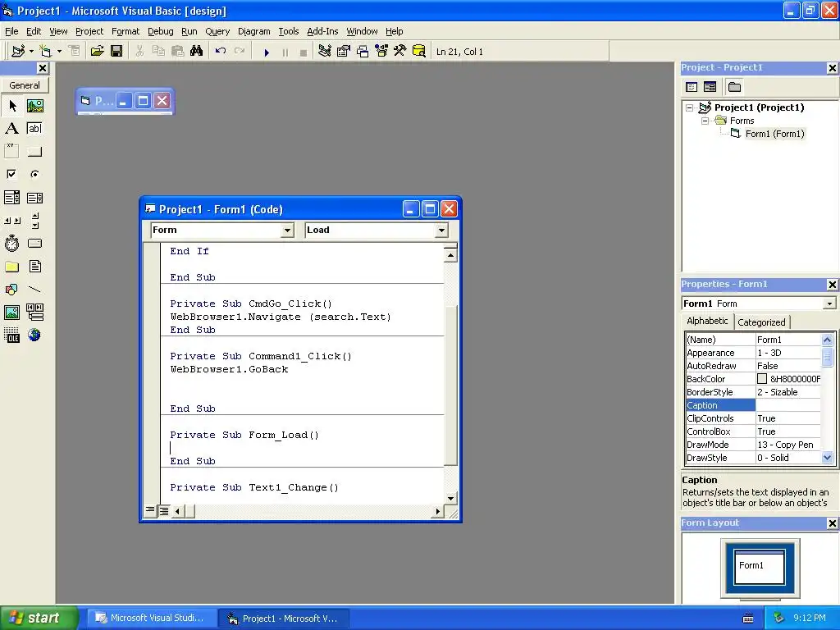Click the General toolbox tab button
840x630 pixels.
[x=25, y=85]
